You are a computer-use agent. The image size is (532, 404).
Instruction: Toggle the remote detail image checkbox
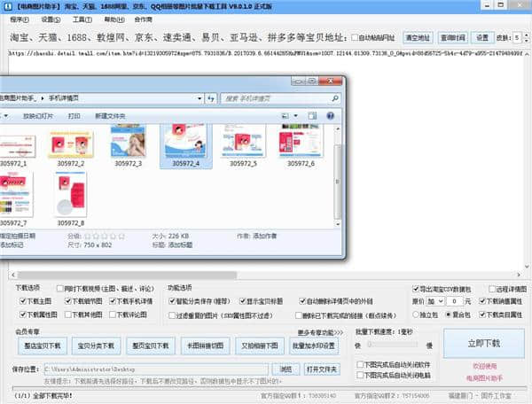coord(492,289)
